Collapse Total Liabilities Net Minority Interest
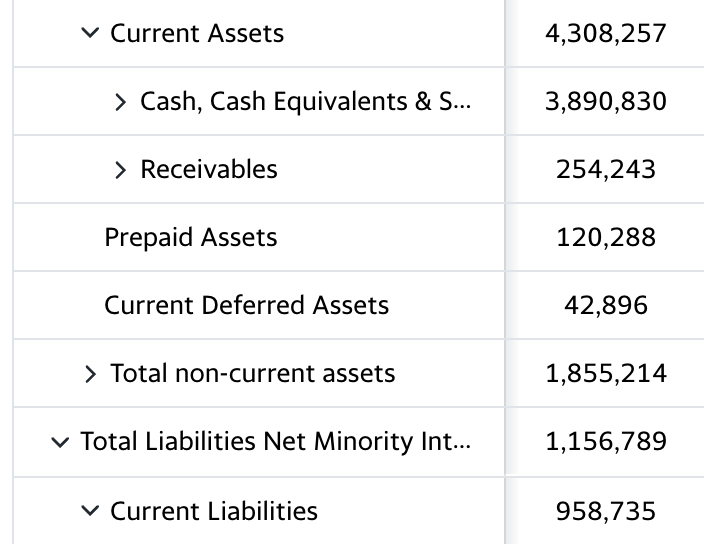The image size is (704, 544). [x=60, y=442]
